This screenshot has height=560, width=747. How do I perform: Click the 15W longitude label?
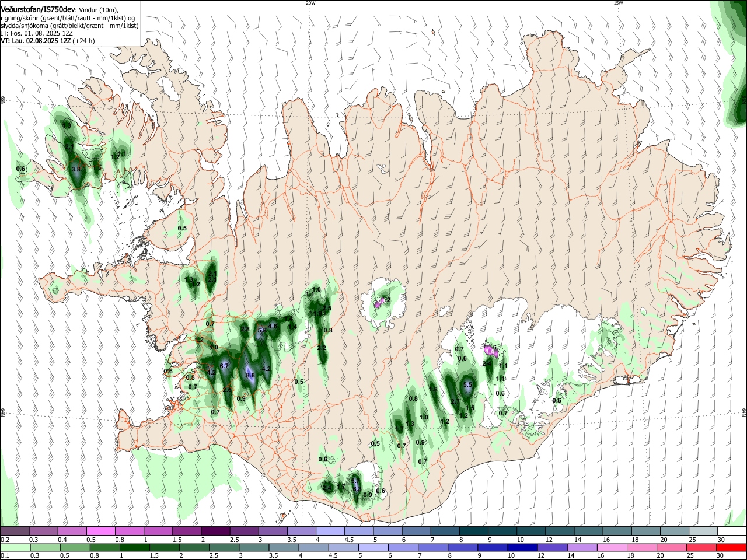[x=618, y=2]
